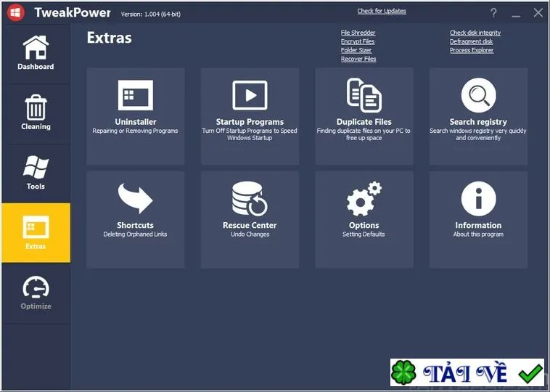550x392 pixels.
Task: Click the Information circle icon
Action: [478, 198]
